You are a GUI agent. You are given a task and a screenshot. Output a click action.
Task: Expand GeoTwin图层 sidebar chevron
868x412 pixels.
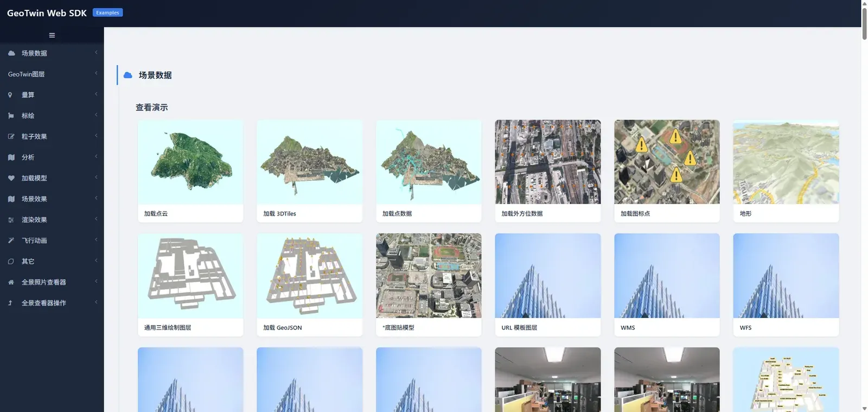point(96,73)
